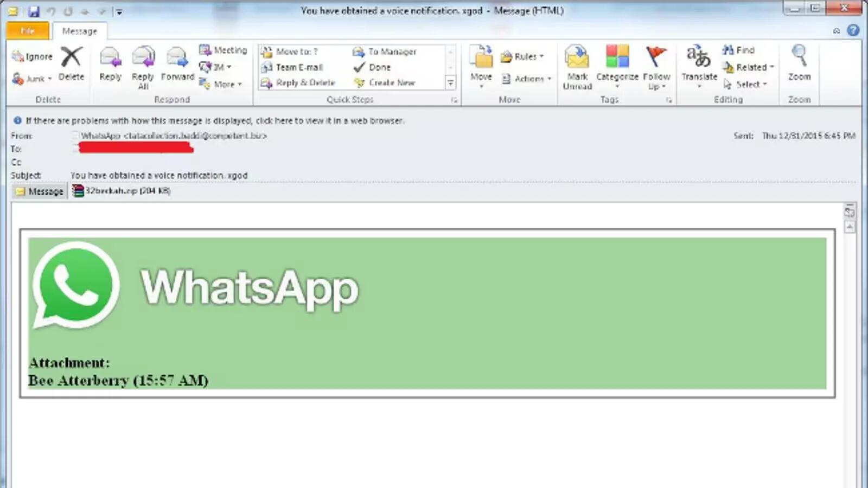Open the Related dropdown
The image size is (868, 488).
click(748, 67)
